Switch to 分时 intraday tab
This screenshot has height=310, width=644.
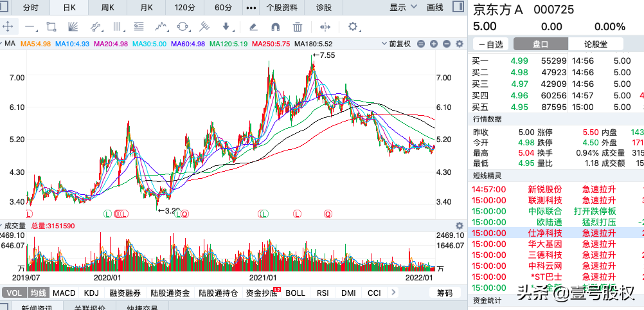31,8
